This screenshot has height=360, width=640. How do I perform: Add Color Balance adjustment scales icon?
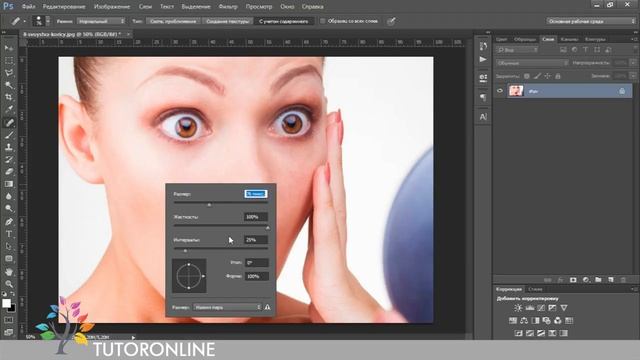point(524,320)
